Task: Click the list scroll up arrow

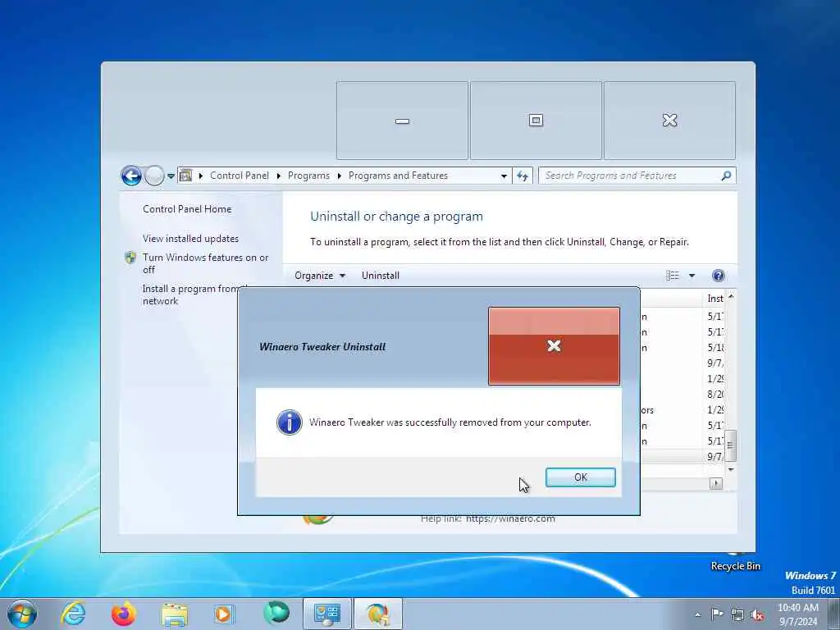Action: pyautogui.click(x=731, y=297)
